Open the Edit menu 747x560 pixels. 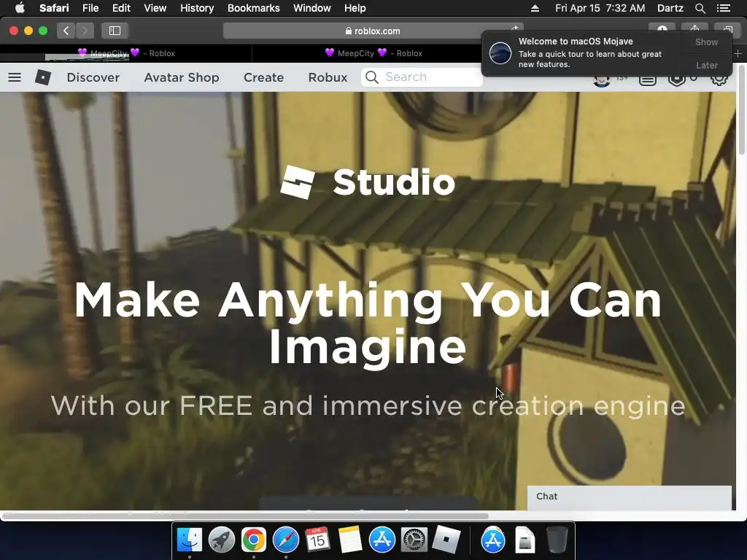(121, 8)
